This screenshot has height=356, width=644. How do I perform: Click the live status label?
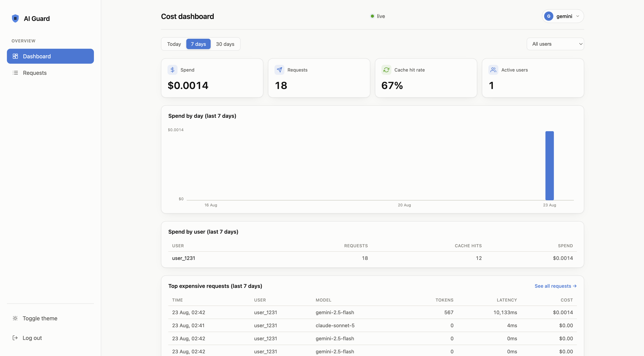coord(381,16)
